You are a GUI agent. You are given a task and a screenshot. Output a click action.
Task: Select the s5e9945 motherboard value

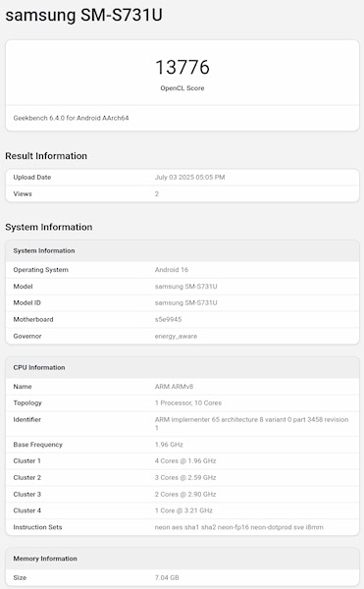168,319
